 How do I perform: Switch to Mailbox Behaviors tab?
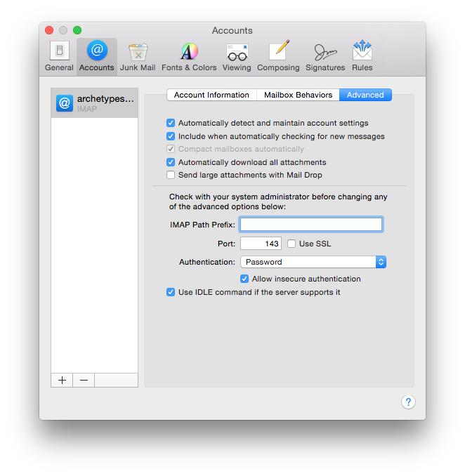pos(298,95)
